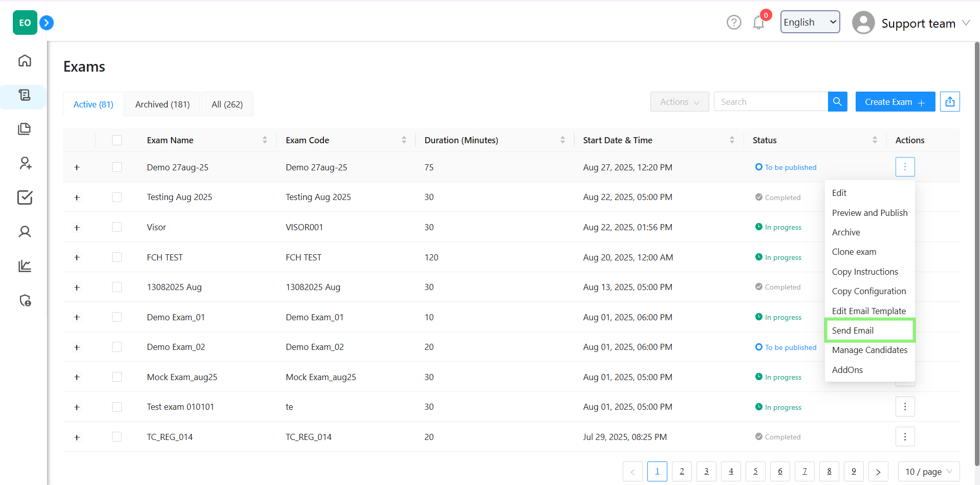Toggle the select-all header checkbox

[x=117, y=140]
